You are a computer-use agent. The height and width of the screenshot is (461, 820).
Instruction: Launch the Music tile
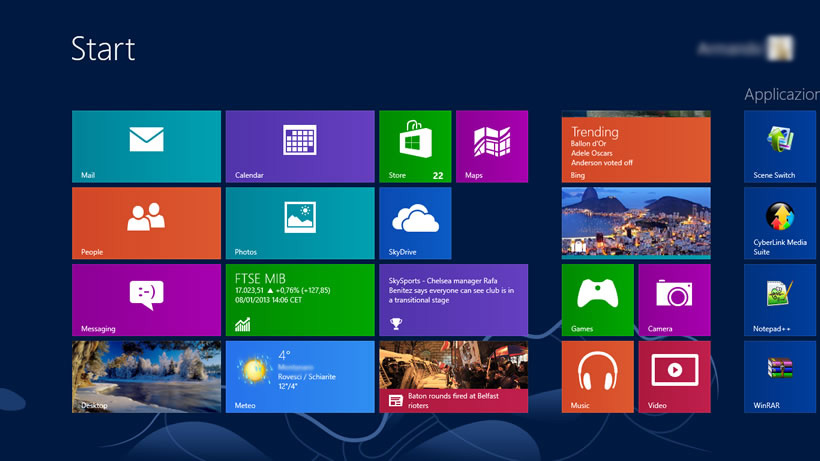[598, 377]
